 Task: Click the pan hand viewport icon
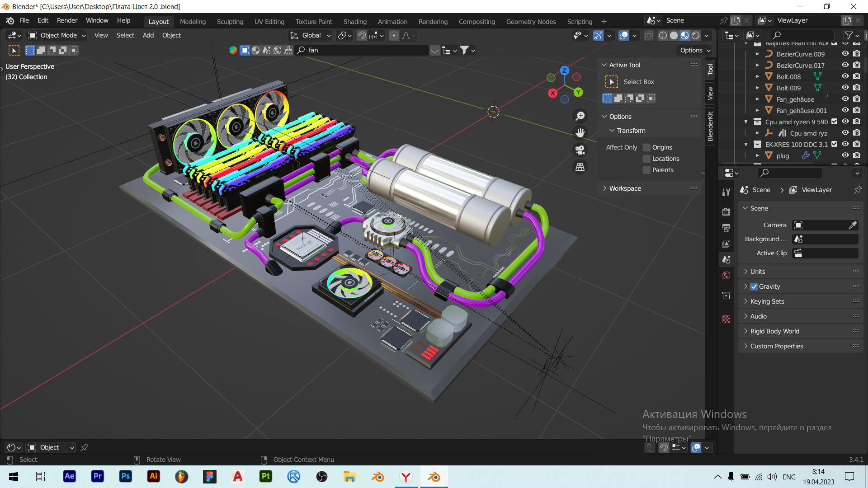click(580, 133)
